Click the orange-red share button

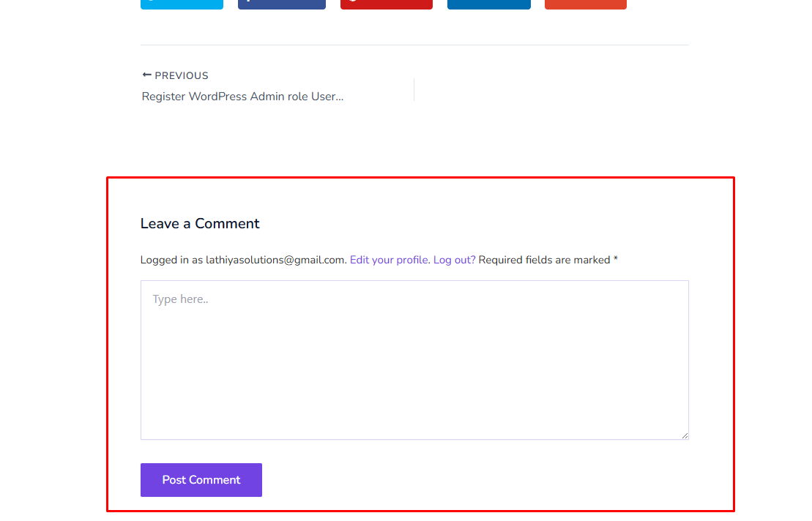pyautogui.click(x=586, y=4)
